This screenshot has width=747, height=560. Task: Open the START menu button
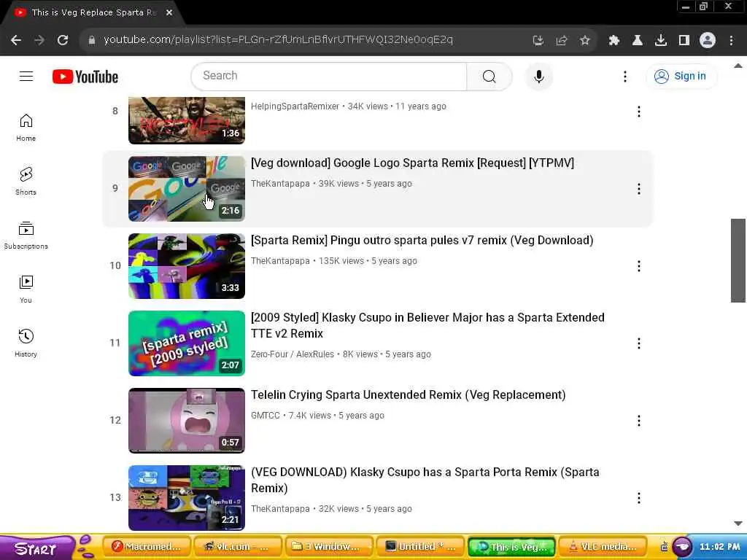click(x=37, y=548)
